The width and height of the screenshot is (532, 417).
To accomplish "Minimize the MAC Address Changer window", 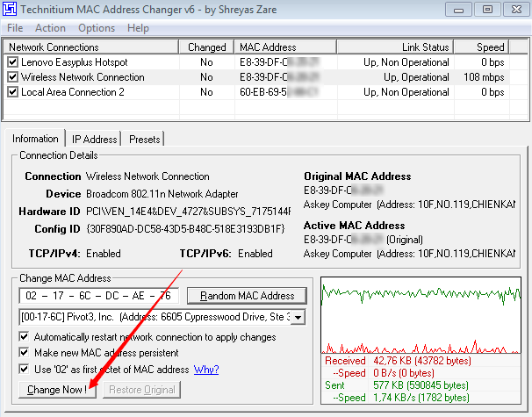I will (x=458, y=10).
